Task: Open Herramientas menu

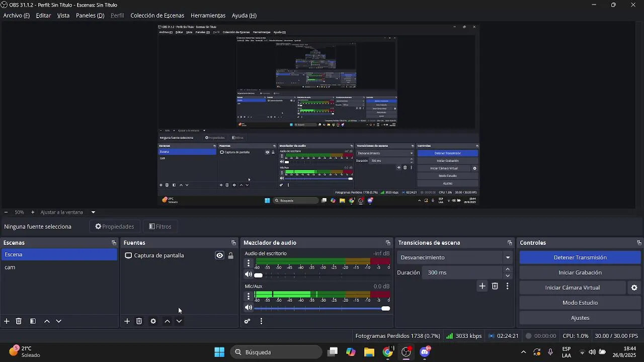Action: click(208, 16)
